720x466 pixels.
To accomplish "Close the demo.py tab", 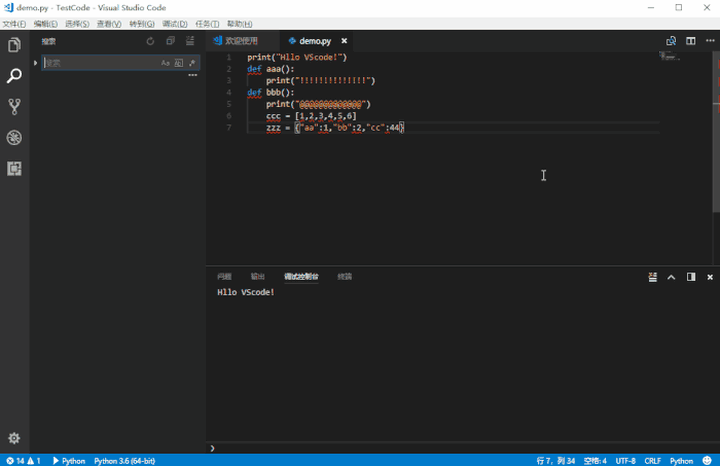I will pos(344,41).
